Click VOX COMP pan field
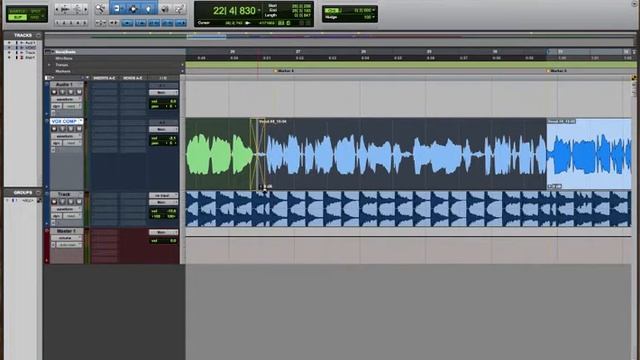 [x=163, y=143]
